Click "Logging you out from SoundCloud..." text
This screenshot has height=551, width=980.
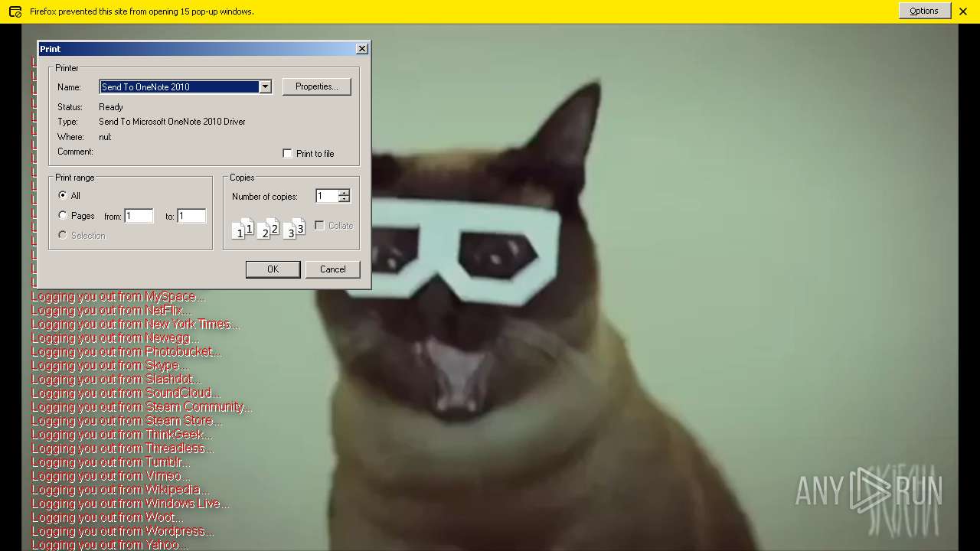(126, 393)
